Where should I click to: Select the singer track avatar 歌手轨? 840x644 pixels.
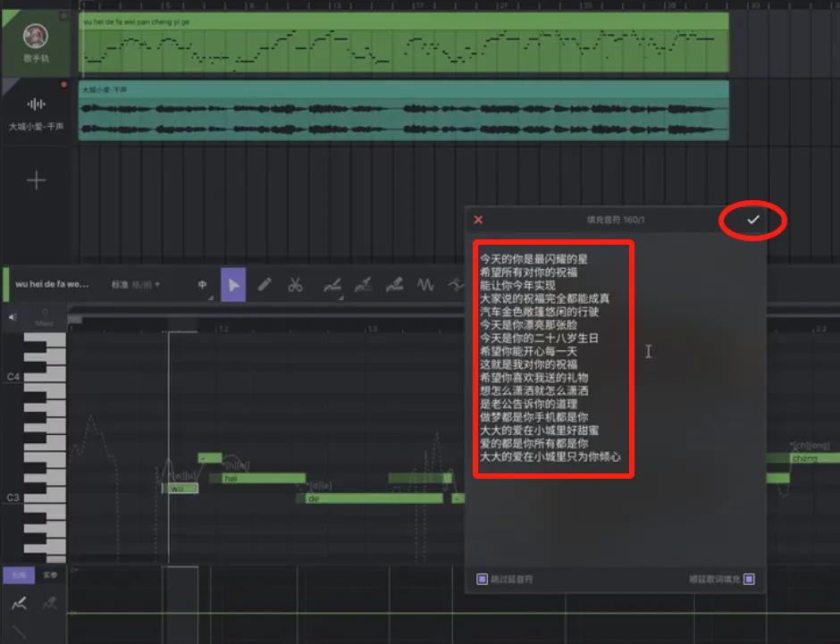click(x=36, y=37)
